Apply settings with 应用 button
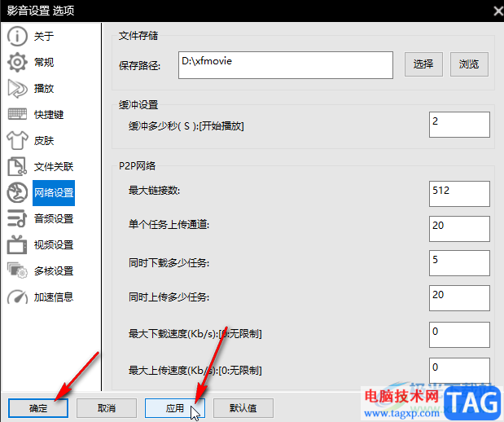Screen dimensions: 504x422 click(x=175, y=408)
